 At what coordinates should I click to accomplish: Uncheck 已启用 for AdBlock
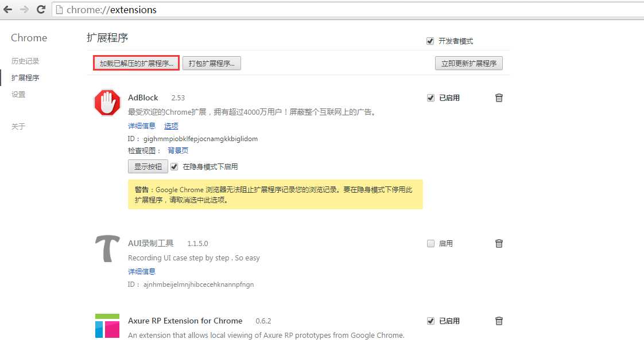click(x=430, y=98)
